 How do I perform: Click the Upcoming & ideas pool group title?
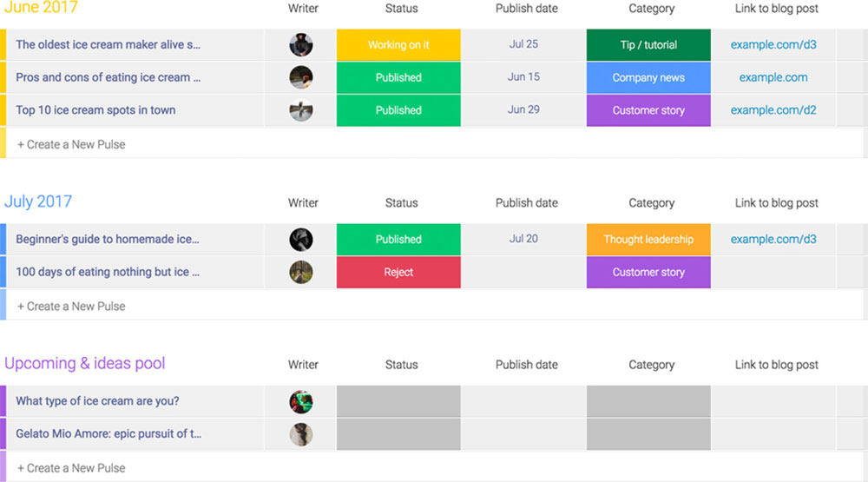click(x=85, y=363)
